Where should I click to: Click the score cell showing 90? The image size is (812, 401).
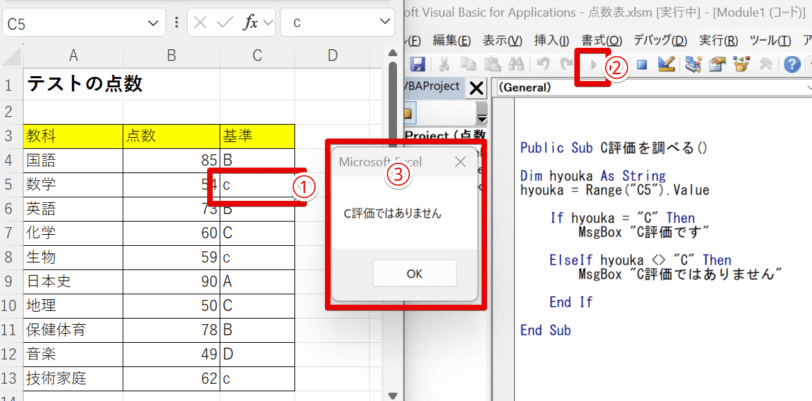pos(171,281)
